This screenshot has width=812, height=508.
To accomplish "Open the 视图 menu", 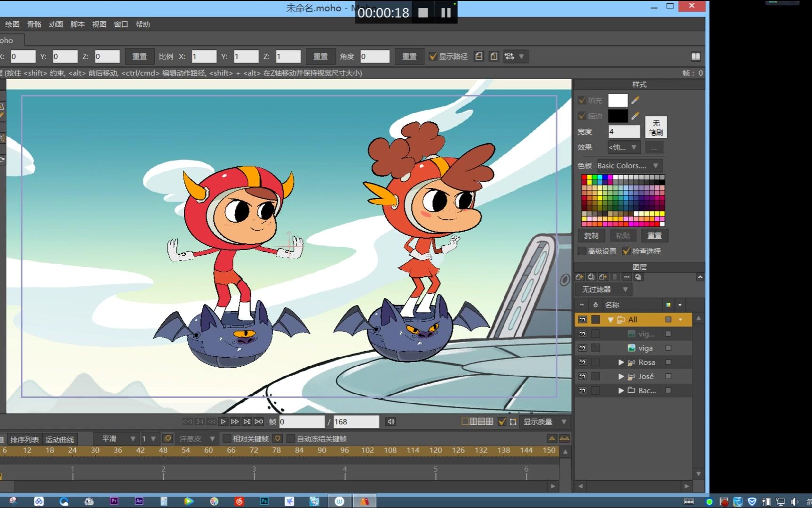I will 99,24.
